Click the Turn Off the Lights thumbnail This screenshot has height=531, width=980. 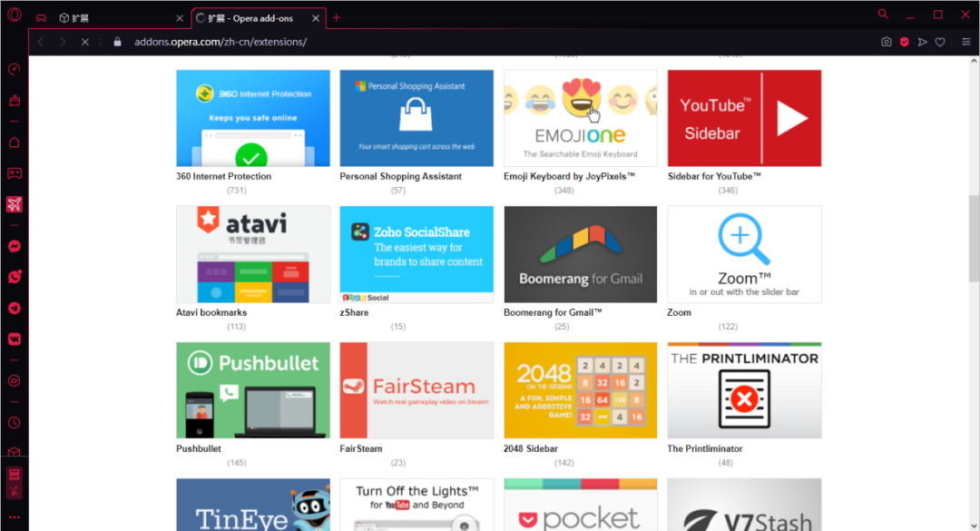click(x=416, y=505)
